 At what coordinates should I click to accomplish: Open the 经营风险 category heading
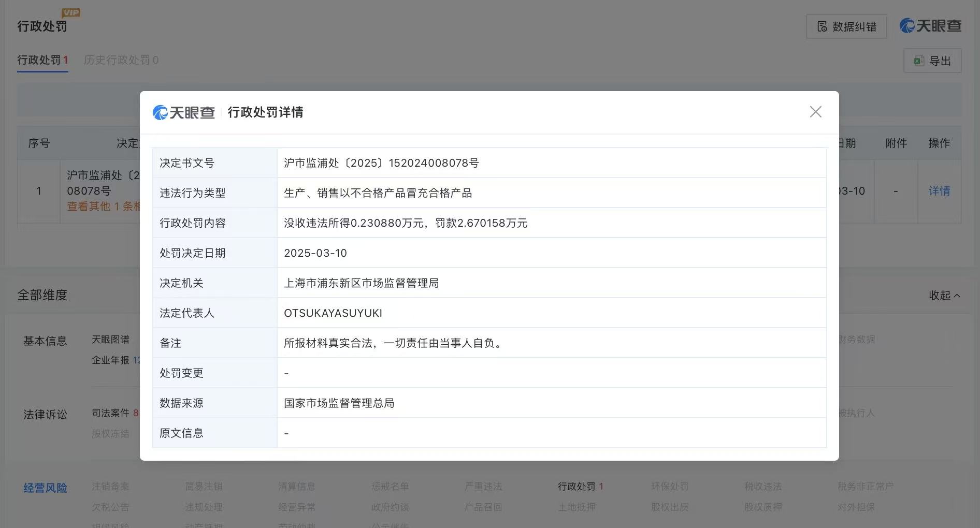click(x=45, y=488)
